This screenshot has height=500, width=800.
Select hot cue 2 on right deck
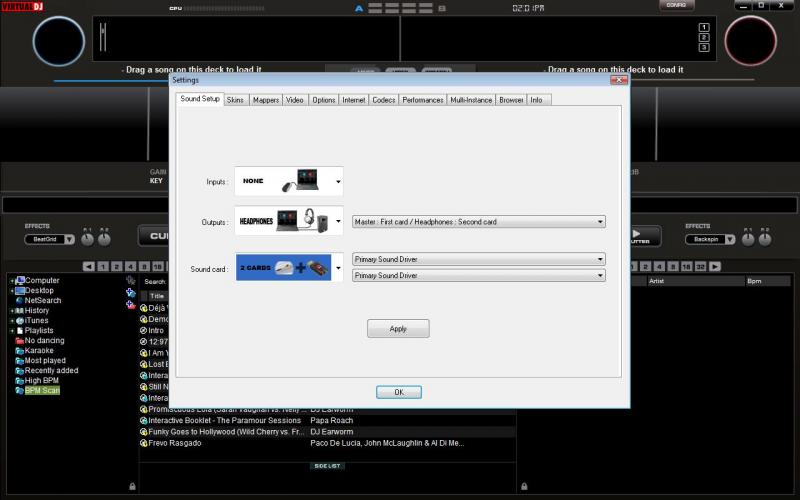(x=704, y=37)
